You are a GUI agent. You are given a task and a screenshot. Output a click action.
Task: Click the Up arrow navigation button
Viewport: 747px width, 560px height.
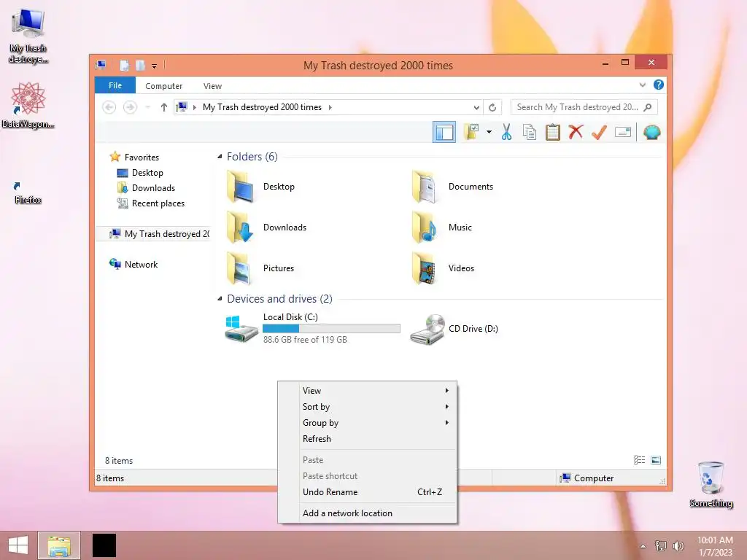(164, 108)
